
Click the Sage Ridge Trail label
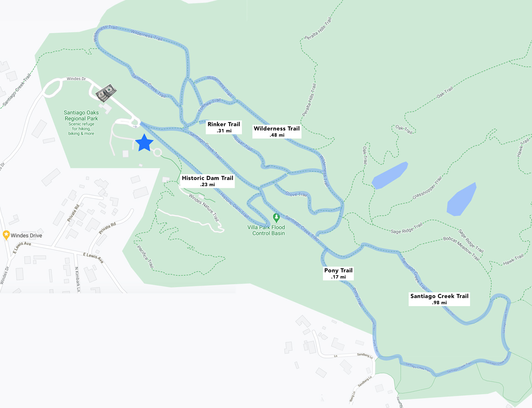click(406, 228)
